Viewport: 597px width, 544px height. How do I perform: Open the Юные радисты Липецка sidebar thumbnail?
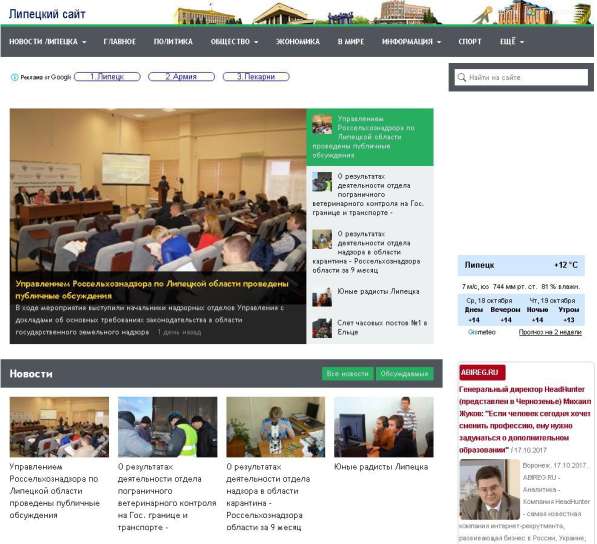click(322, 297)
